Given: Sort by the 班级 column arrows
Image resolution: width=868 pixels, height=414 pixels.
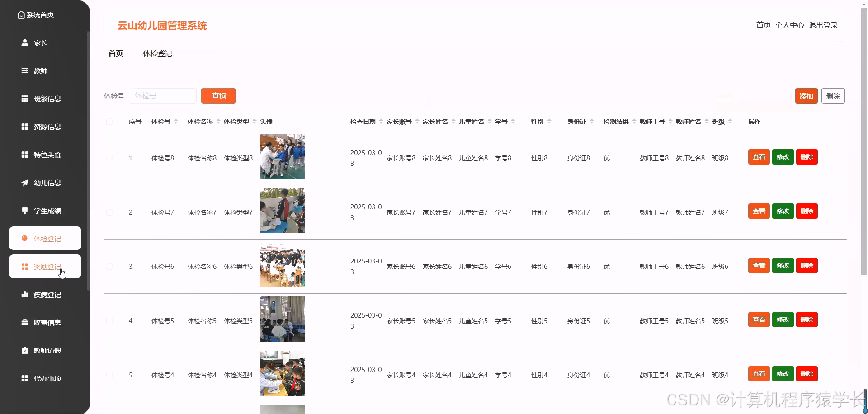Looking at the screenshot, I should 730,122.
